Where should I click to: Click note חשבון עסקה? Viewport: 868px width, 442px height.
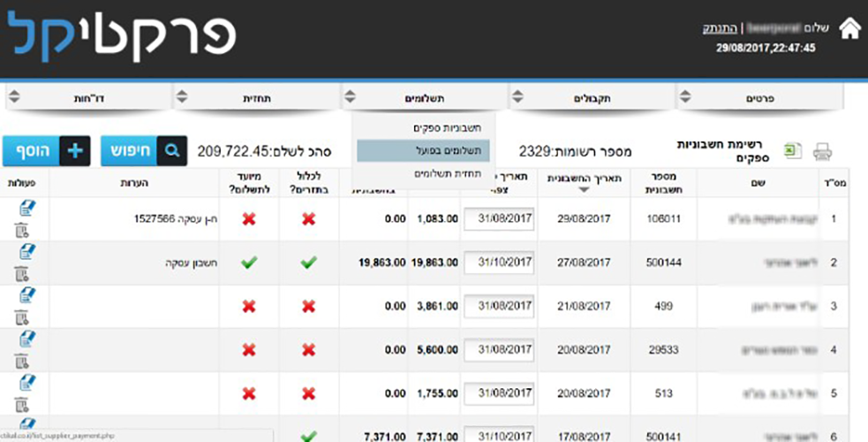(x=192, y=263)
